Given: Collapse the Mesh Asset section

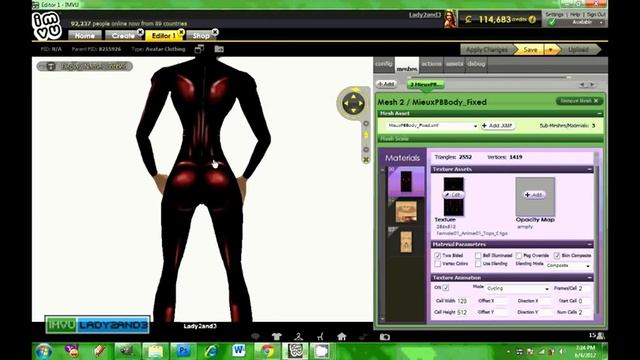Looking at the screenshot, I should click(599, 113).
